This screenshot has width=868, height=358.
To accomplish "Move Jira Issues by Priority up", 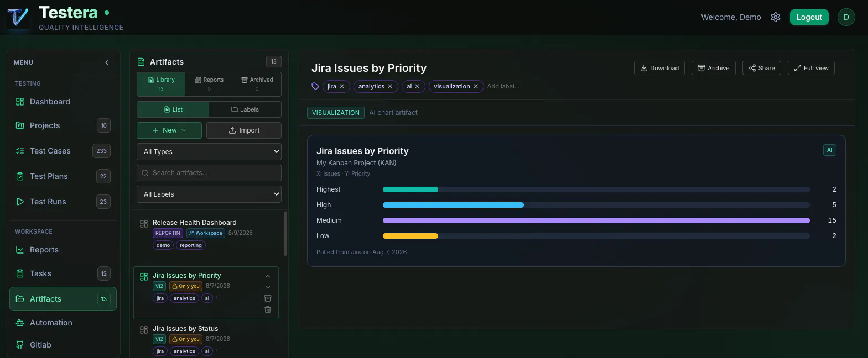I will point(268,276).
